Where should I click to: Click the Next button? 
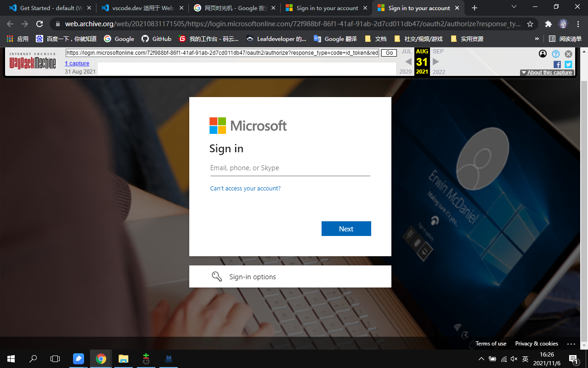click(x=346, y=229)
